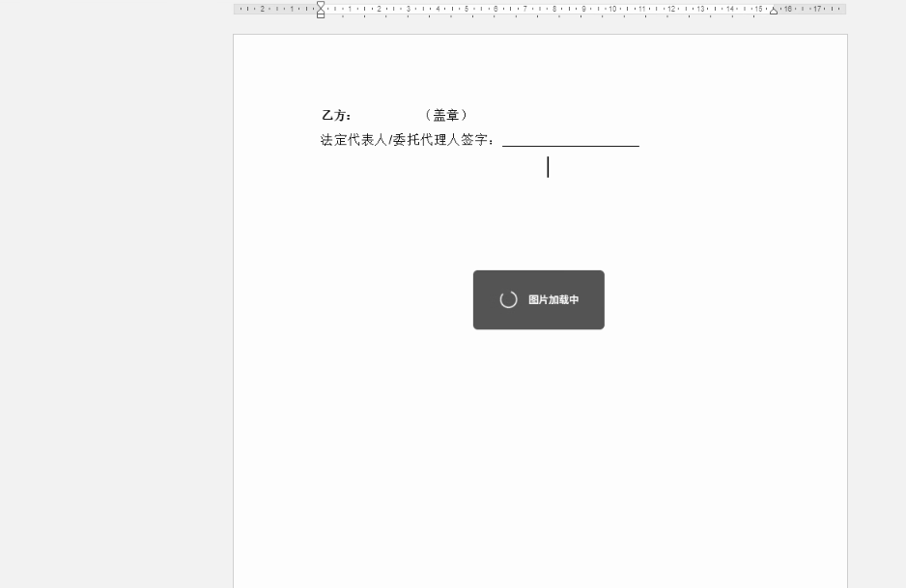The height and width of the screenshot is (588, 906).
Task: Click the '(盖章)' text
Action: click(x=445, y=116)
